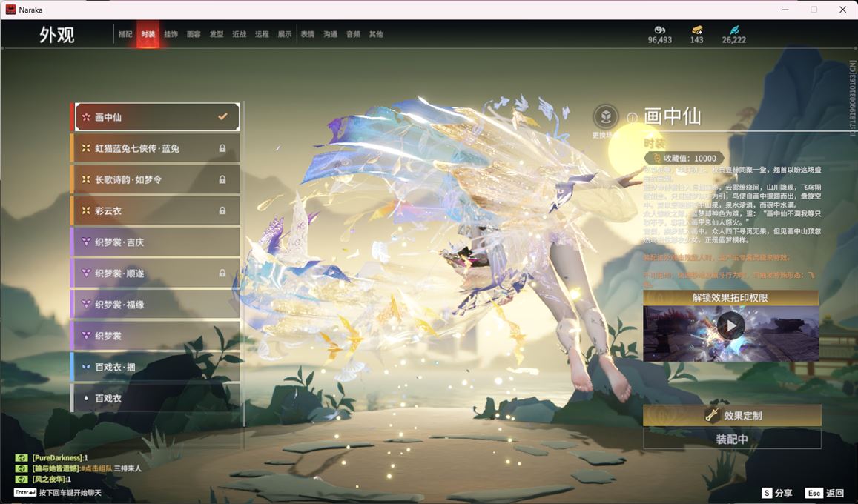Select the 织梦裳·顺遂 outfit

[156, 273]
